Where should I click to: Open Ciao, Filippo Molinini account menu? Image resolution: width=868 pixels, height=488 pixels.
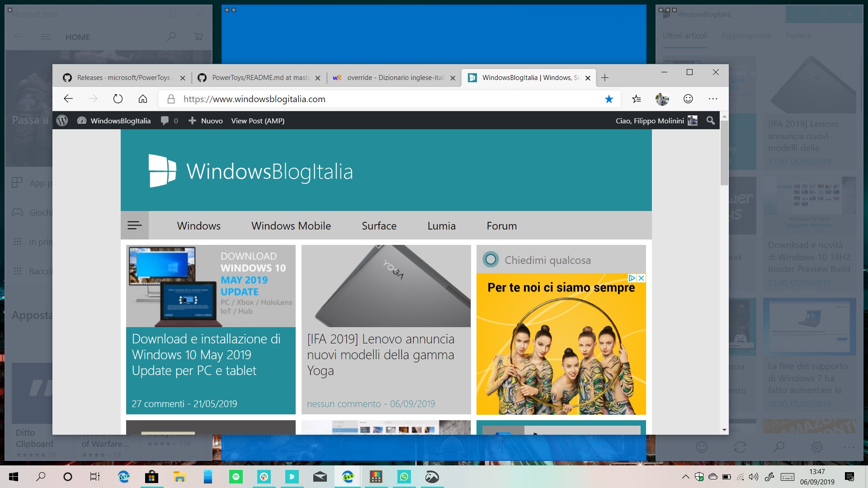coord(656,121)
